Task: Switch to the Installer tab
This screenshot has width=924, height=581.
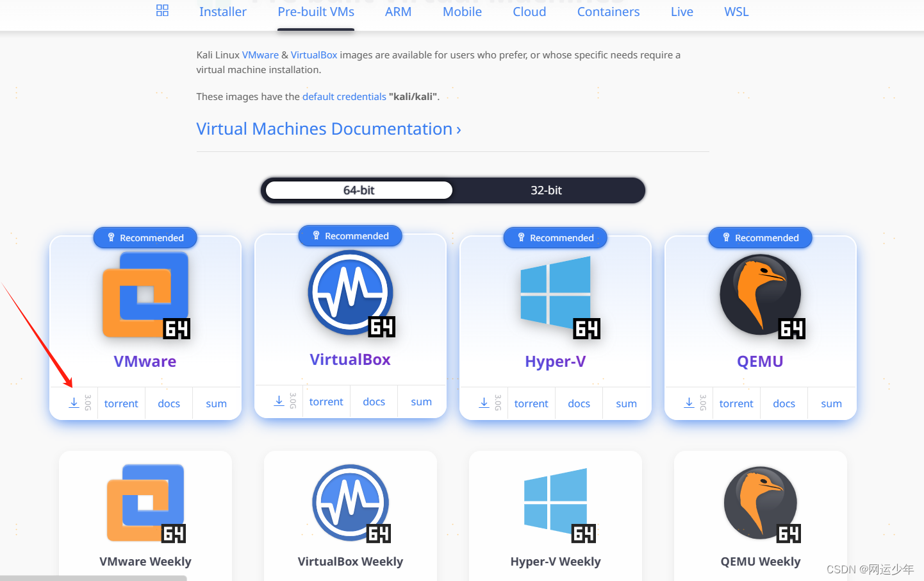Action: [223, 12]
